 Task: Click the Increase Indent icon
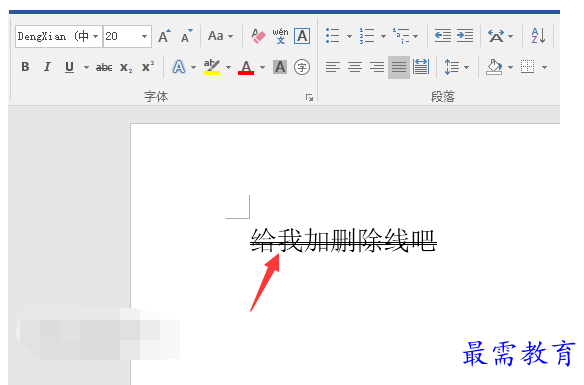[x=465, y=36]
